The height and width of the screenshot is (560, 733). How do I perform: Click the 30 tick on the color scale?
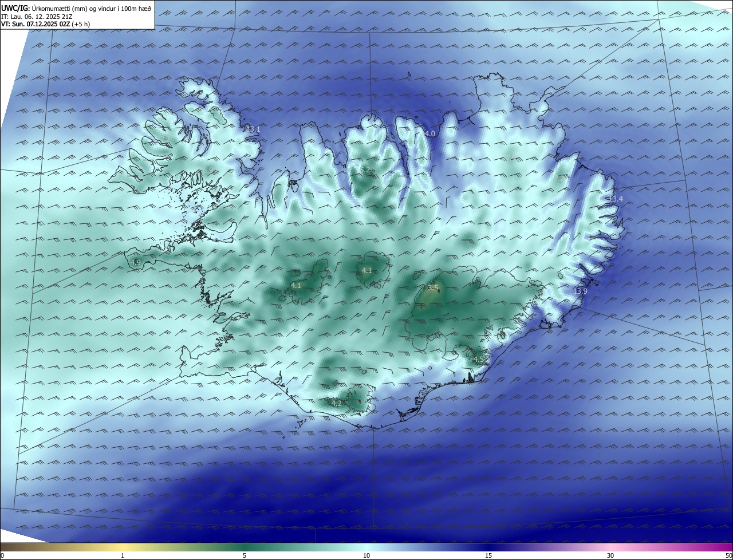(x=610, y=555)
